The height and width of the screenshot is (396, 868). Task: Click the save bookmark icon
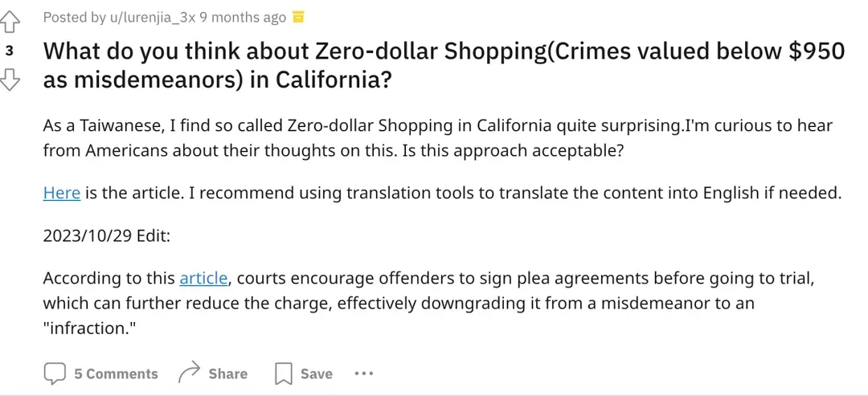coord(283,374)
